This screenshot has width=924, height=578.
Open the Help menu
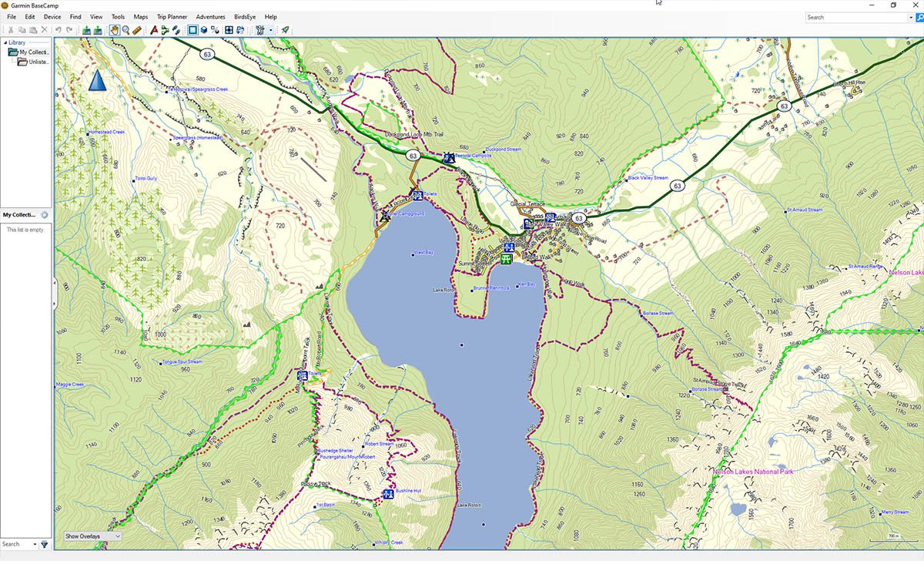tap(271, 16)
